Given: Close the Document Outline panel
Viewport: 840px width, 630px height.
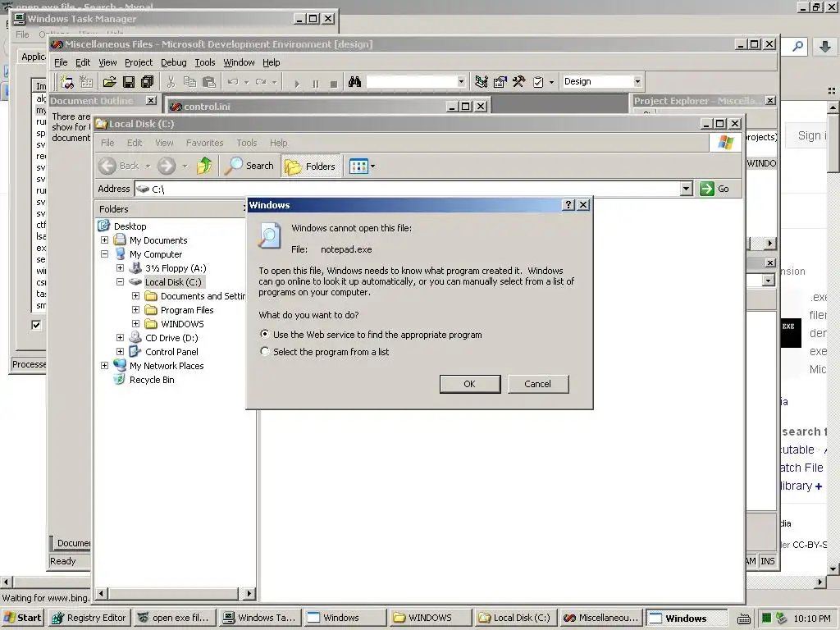Looking at the screenshot, I should pos(151,100).
